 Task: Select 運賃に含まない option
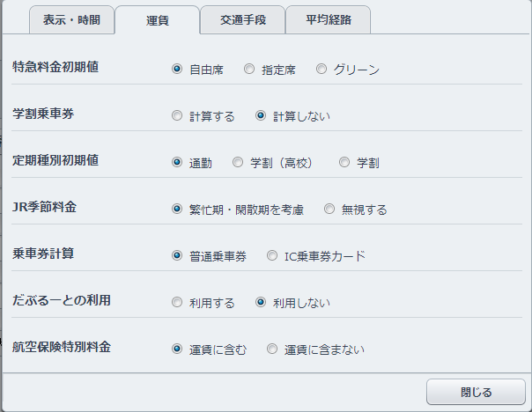(x=272, y=349)
